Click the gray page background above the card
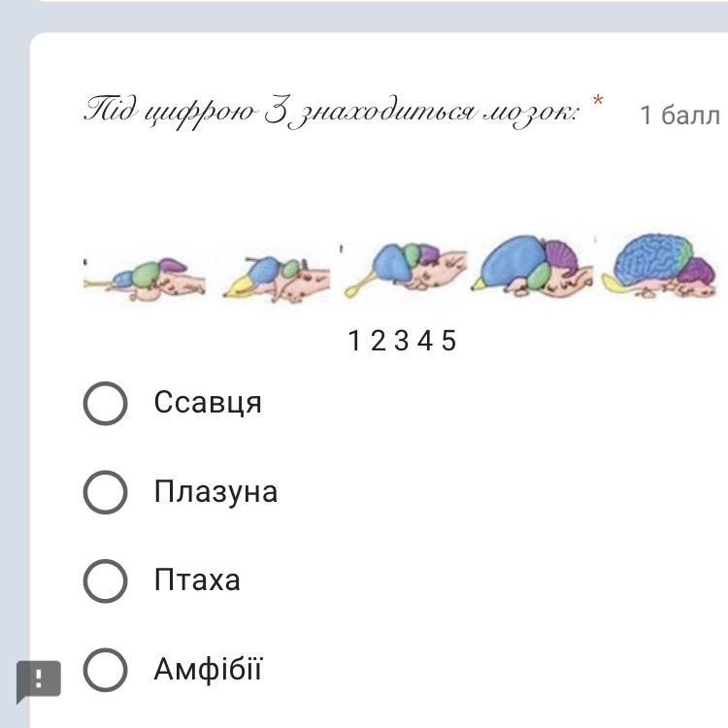The image size is (728, 728). pyautogui.click(x=364, y=15)
